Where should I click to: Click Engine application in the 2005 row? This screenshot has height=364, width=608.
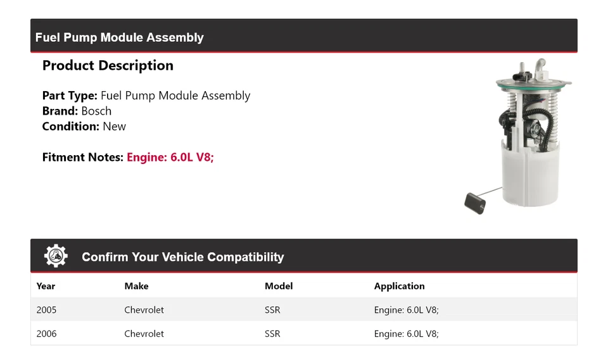click(x=406, y=310)
